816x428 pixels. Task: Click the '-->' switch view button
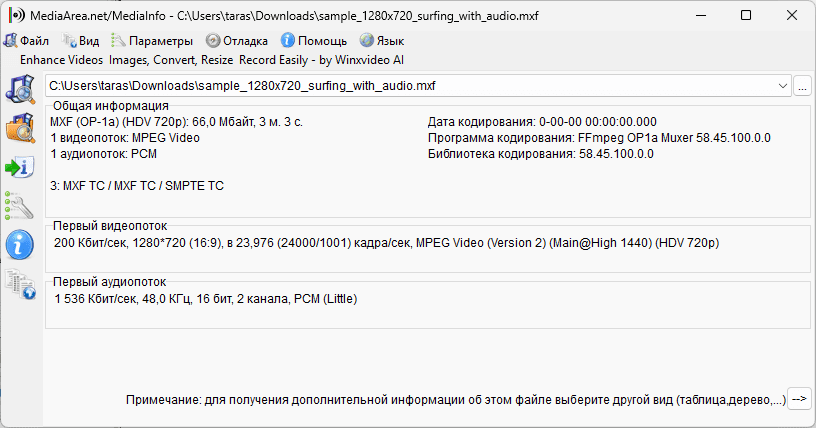pyautogui.click(x=799, y=399)
